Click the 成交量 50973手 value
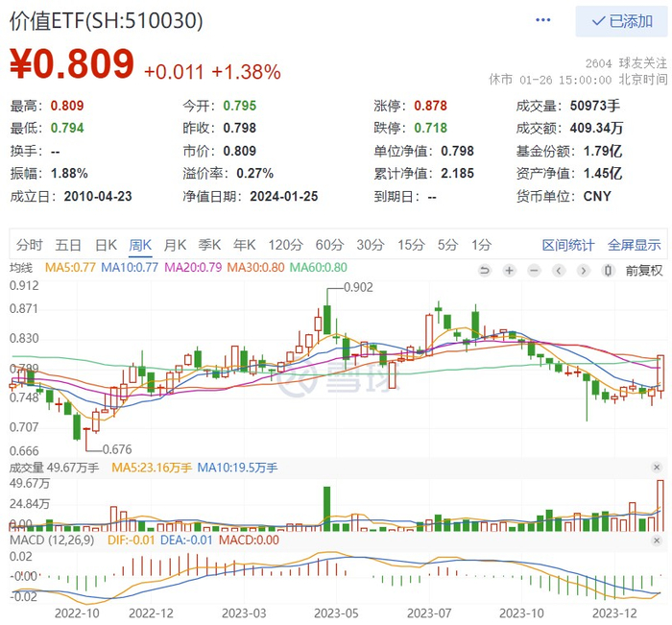 (595, 106)
